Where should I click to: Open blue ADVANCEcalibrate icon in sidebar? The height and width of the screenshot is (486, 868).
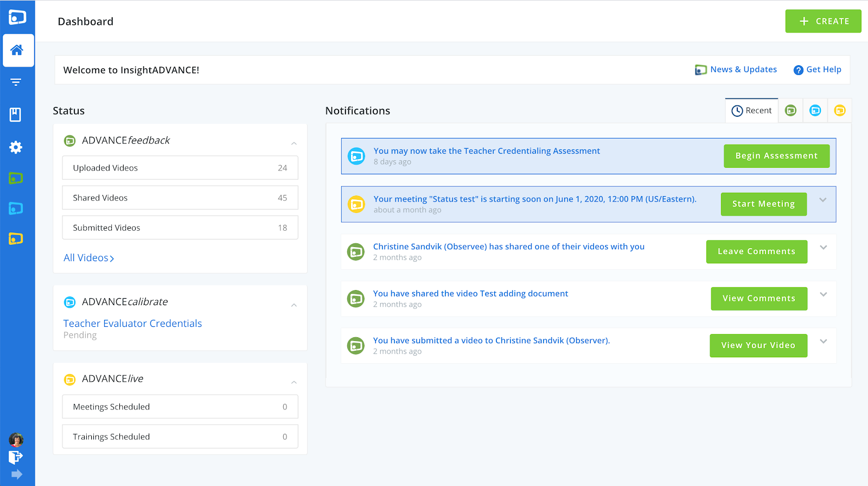tap(16, 209)
